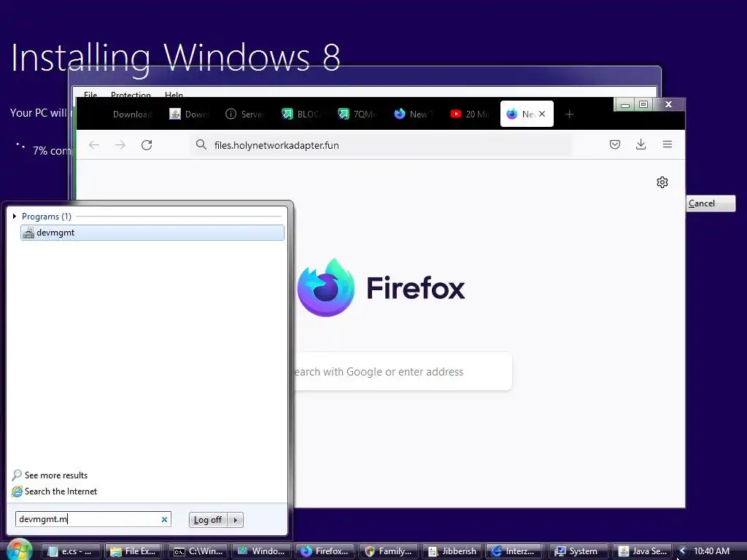747x560 pixels.
Task: Open Windo... taskbar item
Action: (x=262, y=551)
